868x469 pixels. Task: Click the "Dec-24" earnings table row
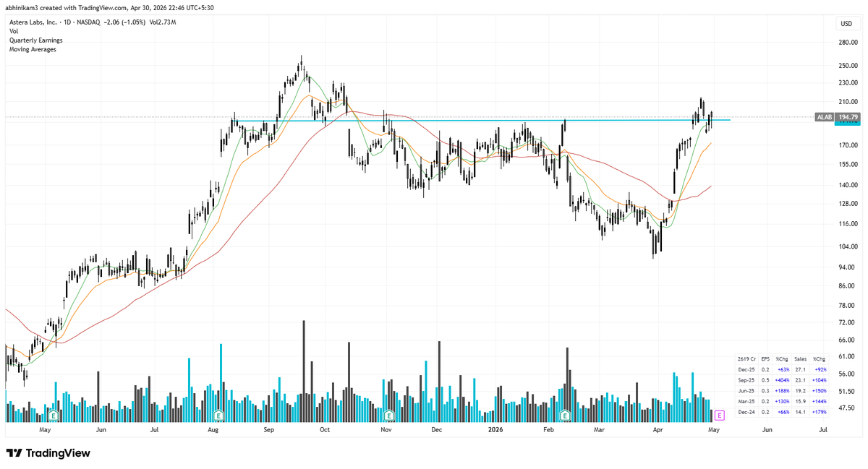click(x=782, y=411)
